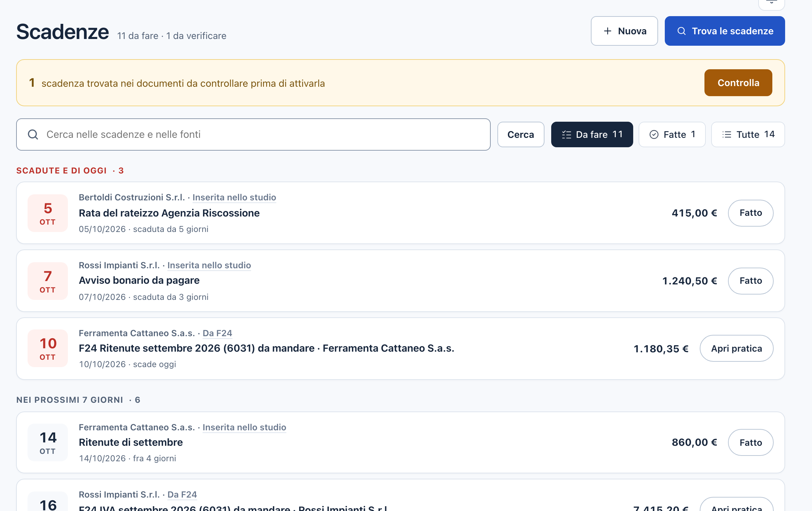The height and width of the screenshot is (511, 812).
Task: Click the search field magnifier icon
Action: click(33, 134)
